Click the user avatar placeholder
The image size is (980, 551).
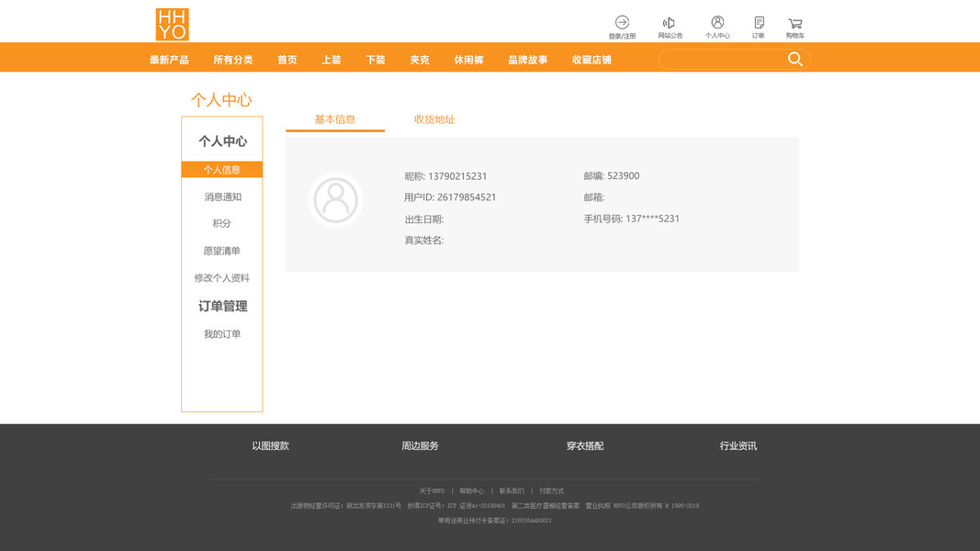click(335, 200)
